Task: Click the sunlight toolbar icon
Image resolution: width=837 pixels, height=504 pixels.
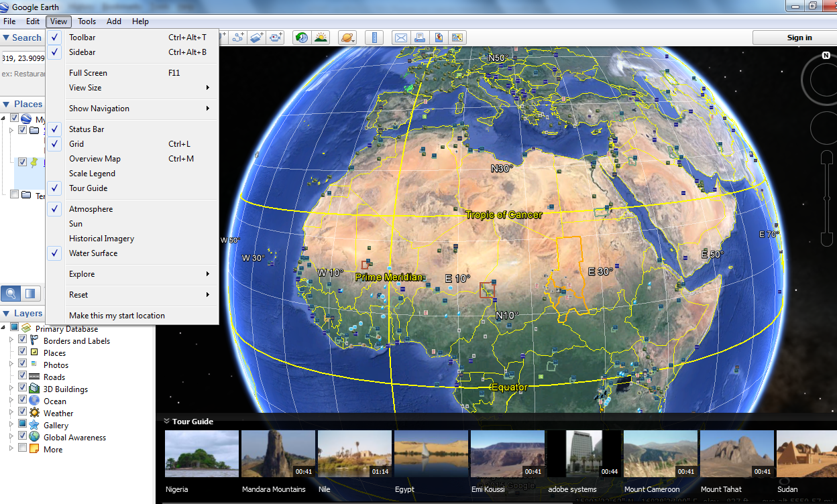Action: point(321,38)
